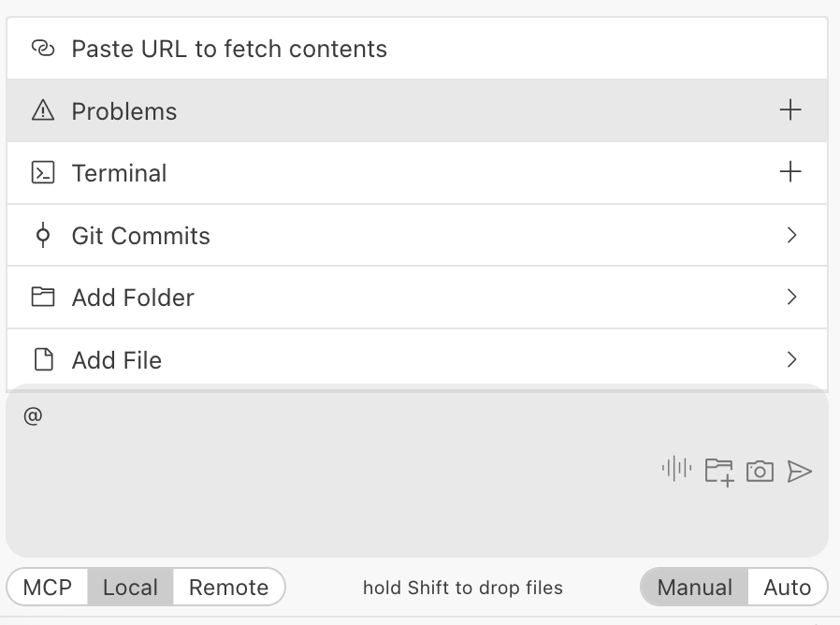Switch to Manual mode

[x=695, y=588]
